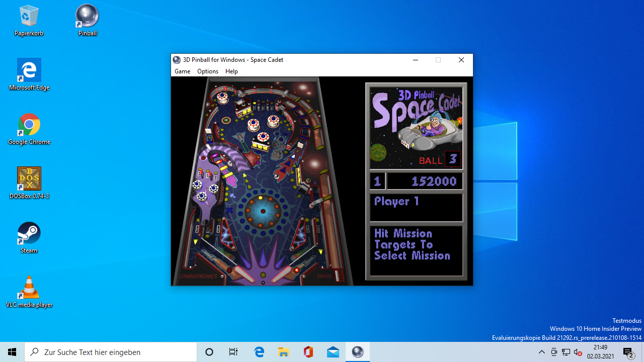Click the pinball table playfield

[262, 181]
